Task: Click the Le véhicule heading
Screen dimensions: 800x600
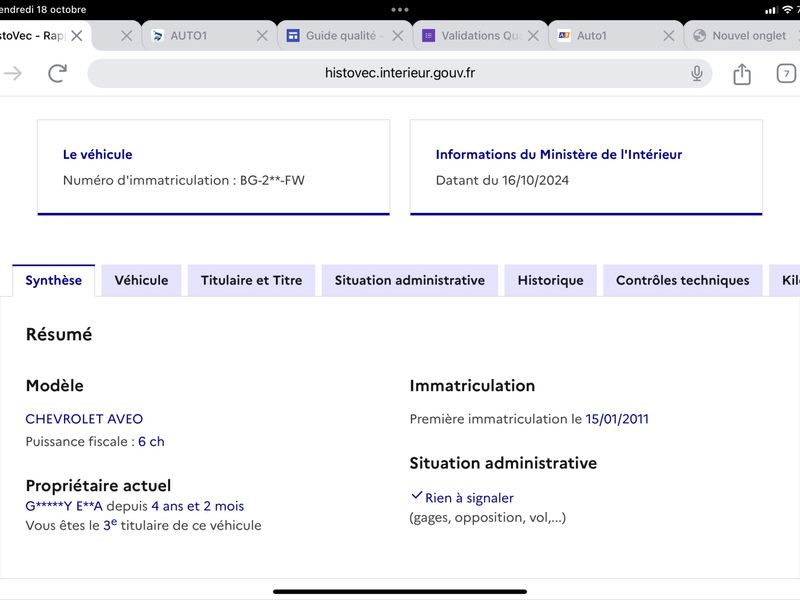Action: click(97, 155)
